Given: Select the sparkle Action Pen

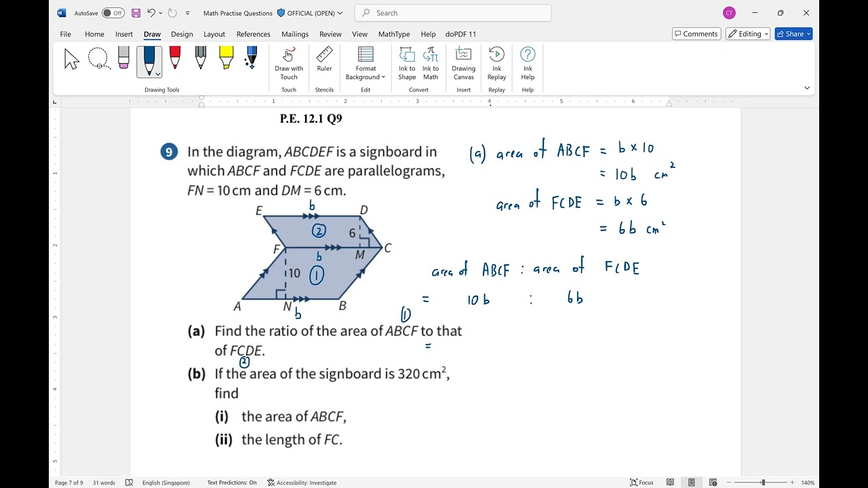Looking at the screenshot, I should click(x=251, y=58).
